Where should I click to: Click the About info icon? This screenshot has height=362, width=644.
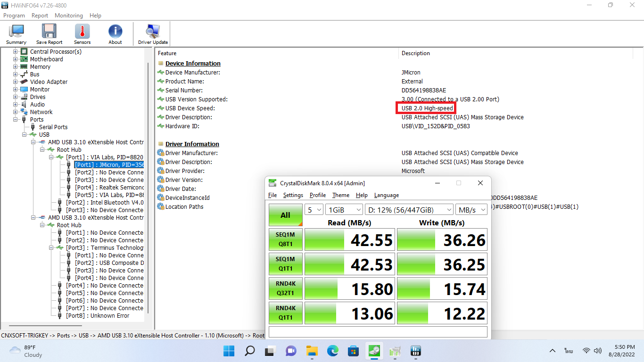(115, 34)
